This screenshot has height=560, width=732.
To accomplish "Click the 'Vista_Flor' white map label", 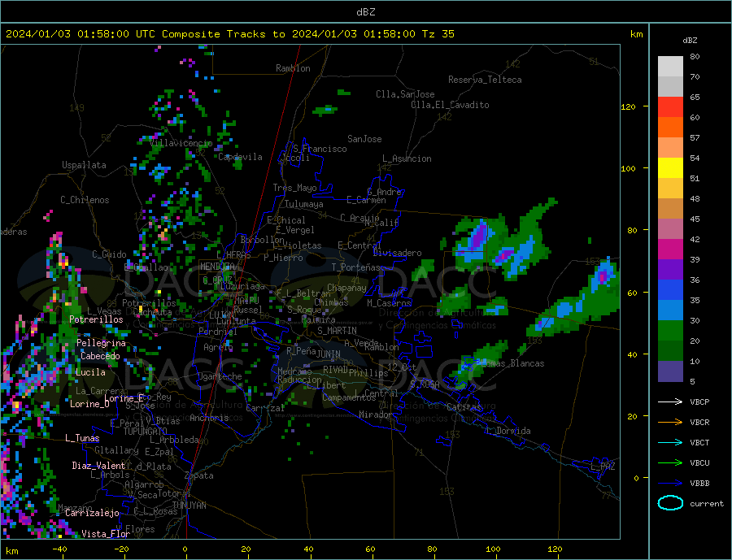I will (x=106, y=534).
